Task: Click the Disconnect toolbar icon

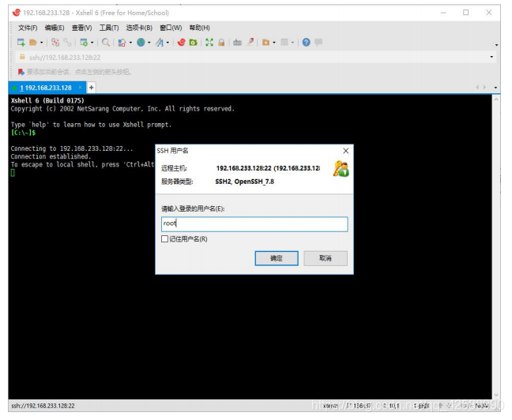Action: tap(55, 42)
